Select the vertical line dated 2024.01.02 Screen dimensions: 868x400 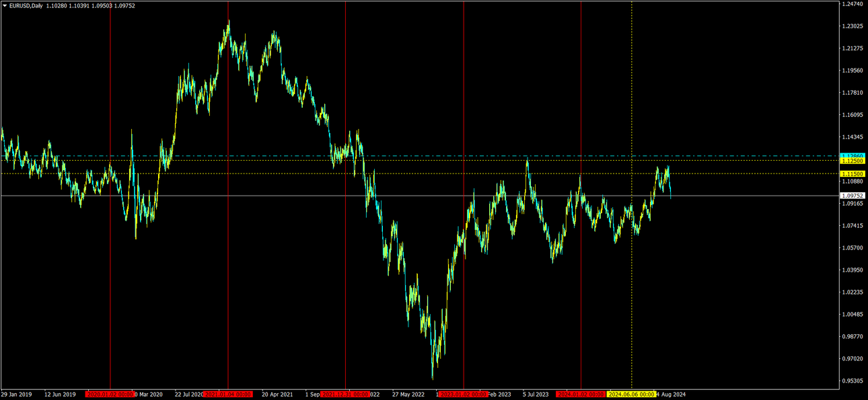[x=581, y=195]
